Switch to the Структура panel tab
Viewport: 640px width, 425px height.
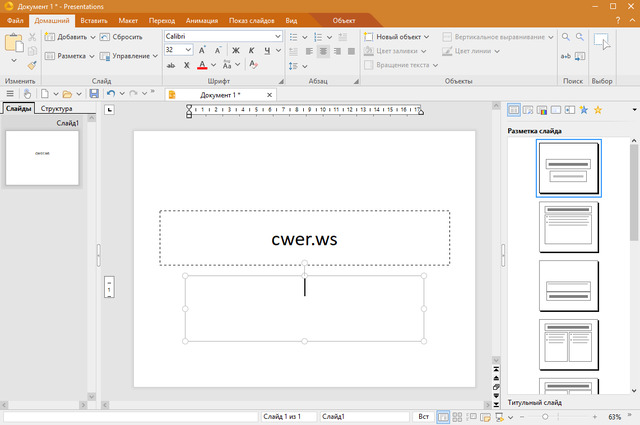point(56,109)
